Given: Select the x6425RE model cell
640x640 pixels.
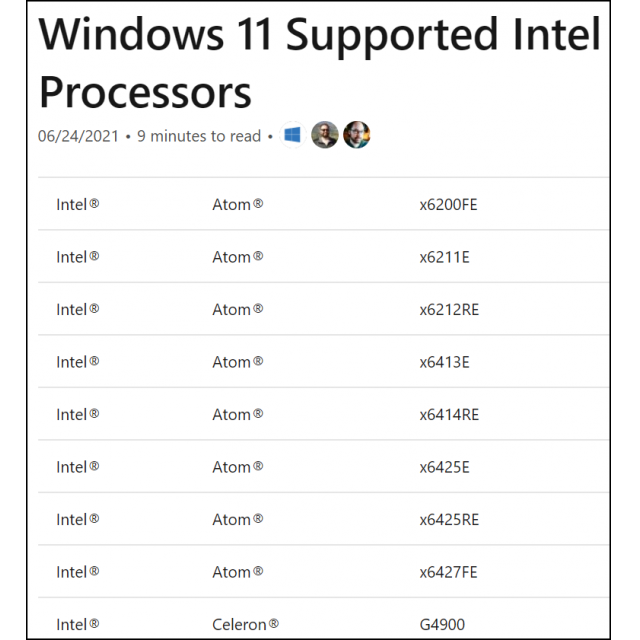Looking at the screenshot, I should point(449,520).
